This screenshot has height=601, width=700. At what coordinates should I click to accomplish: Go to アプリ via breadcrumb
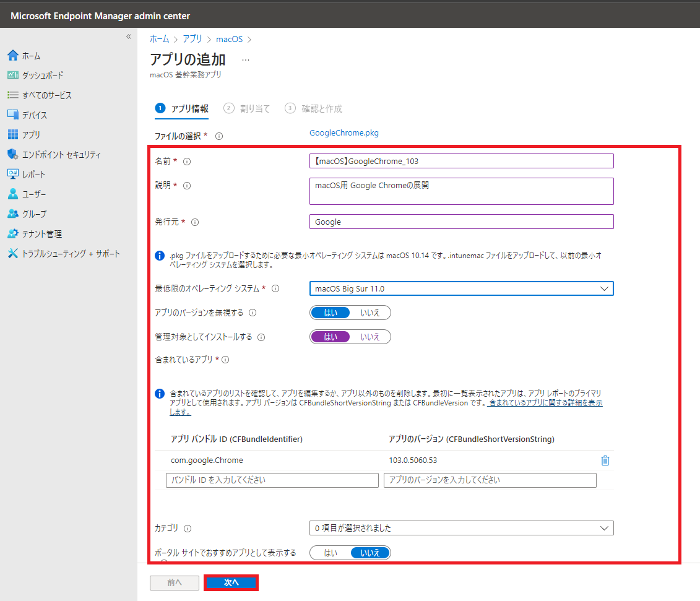coord(192,39)
